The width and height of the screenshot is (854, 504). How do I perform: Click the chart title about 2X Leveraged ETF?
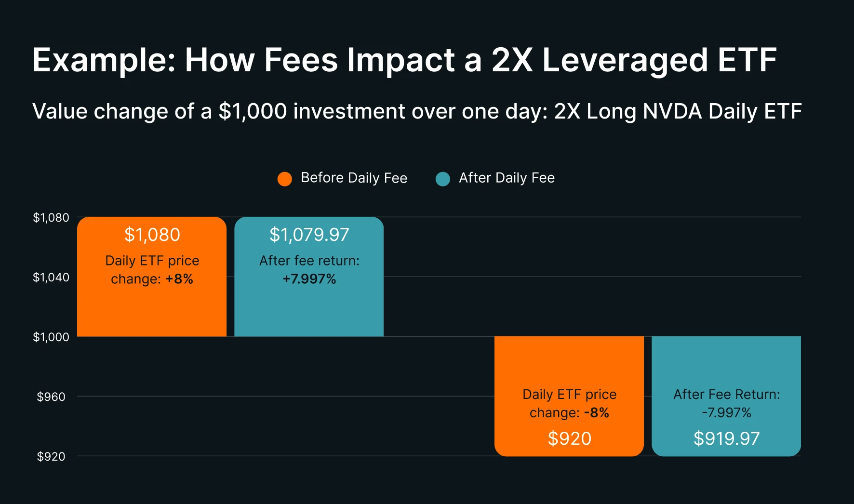coord(404,60)
